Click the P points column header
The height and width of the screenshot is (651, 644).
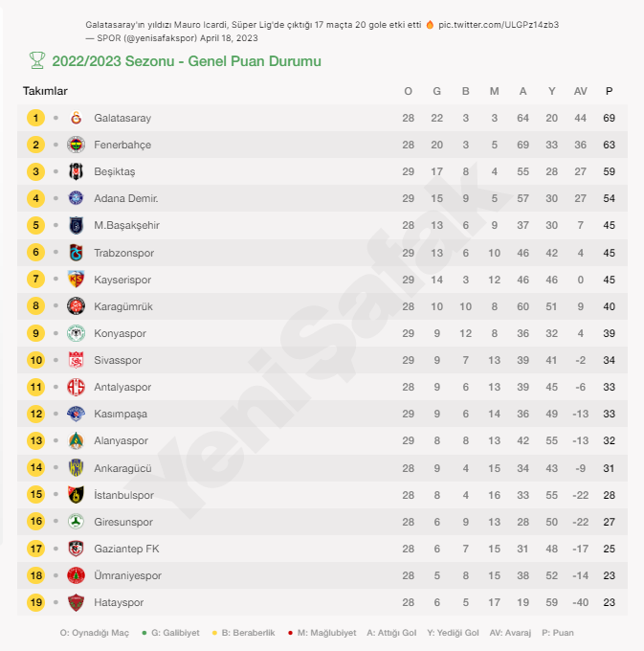tap(609, 91)
